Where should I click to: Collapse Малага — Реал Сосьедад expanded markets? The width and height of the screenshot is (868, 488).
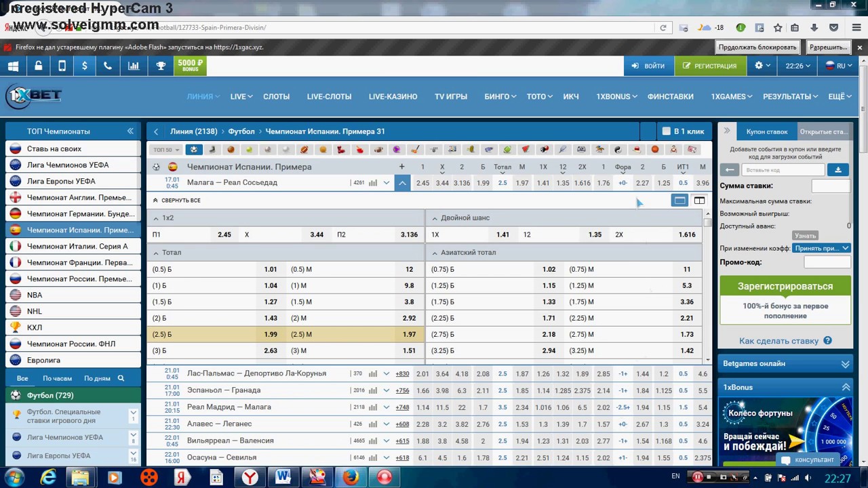[x=402, y=182]
